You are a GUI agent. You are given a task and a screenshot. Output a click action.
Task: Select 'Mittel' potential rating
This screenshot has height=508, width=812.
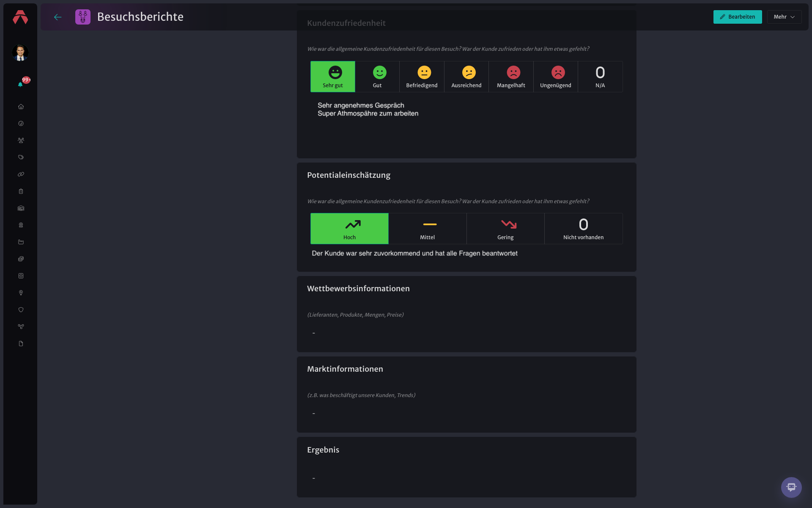427,229
